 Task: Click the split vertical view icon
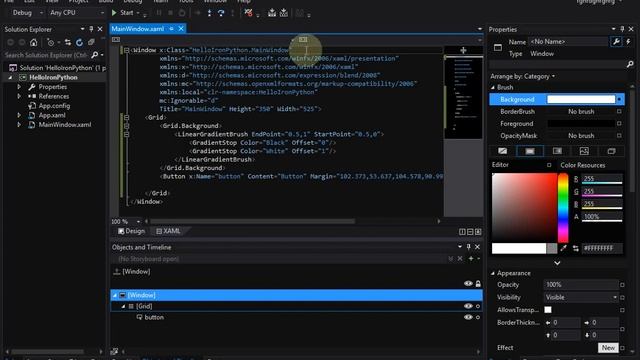pyautogui.click(x=462, y=232)
